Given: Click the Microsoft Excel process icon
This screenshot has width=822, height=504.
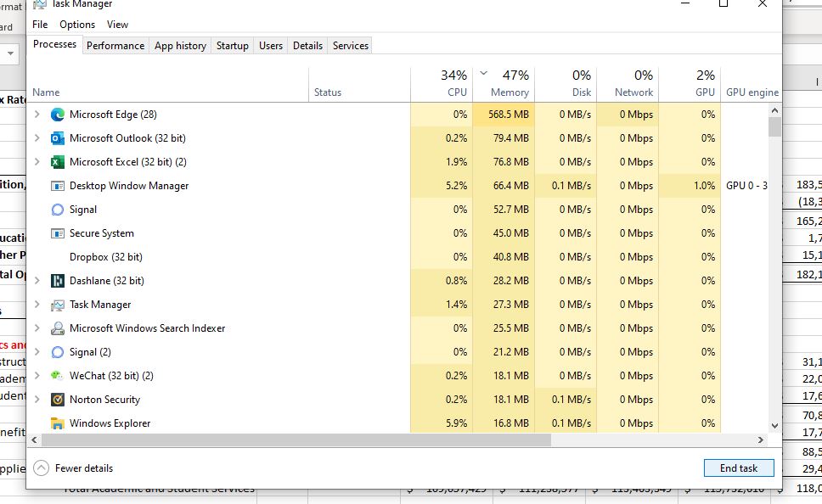Looking at the screenshot, I should (58, 162).
